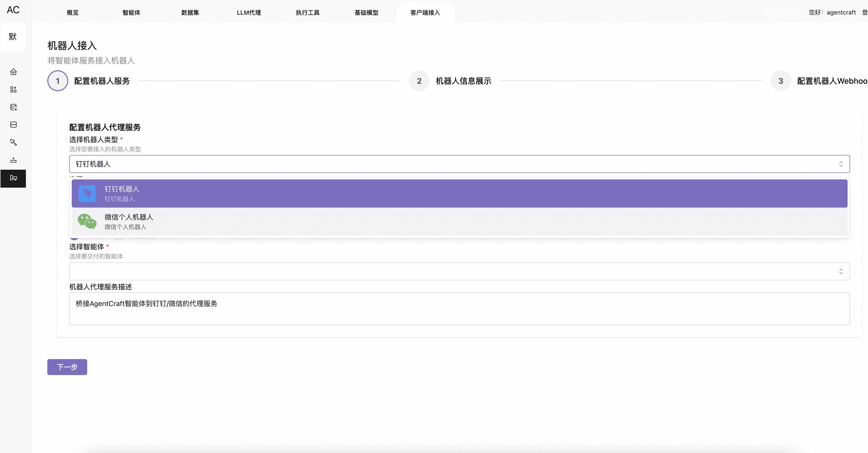Switch to the 数据集 tab
Image resolution: width=868 pixels, height=453 pixels.
tap(190, 12)
